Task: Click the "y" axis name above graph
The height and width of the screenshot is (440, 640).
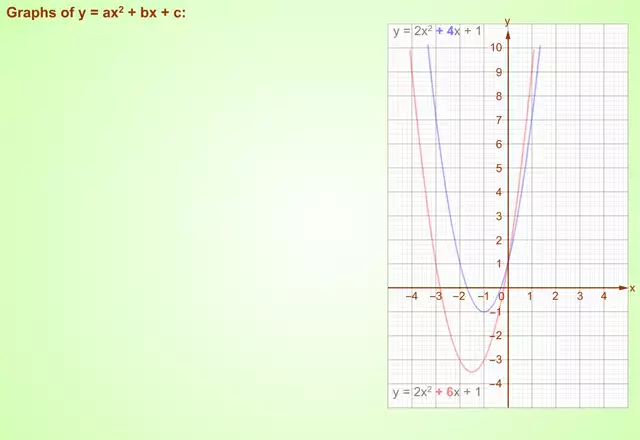Action: point(507,21)
